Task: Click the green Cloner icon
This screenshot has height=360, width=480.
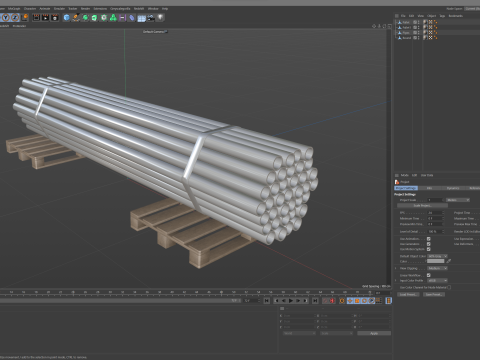Action: pos(104,17)
